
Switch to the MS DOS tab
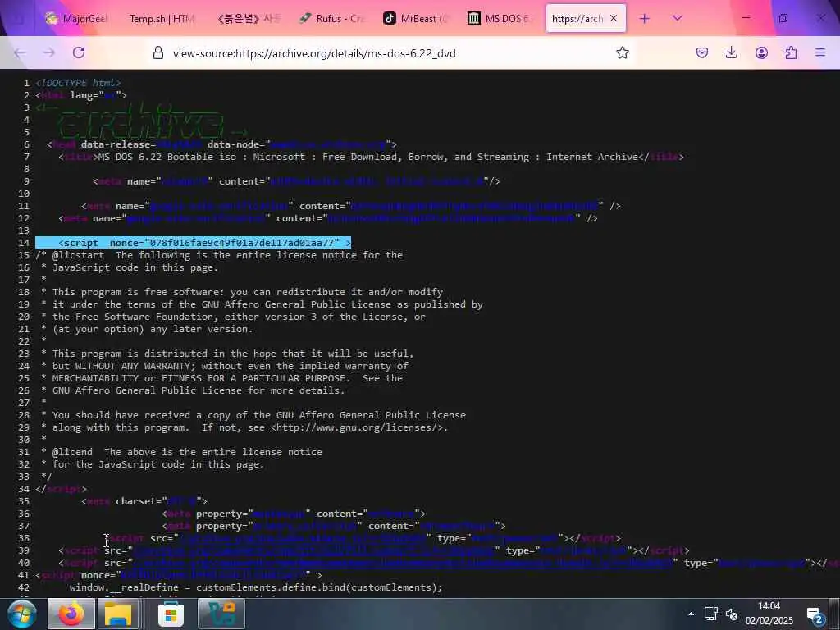click(500, 19)
